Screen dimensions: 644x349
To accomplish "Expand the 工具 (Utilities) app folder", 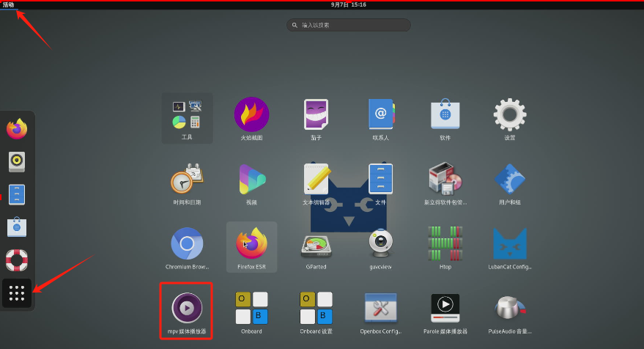I will tap(187, 114).
